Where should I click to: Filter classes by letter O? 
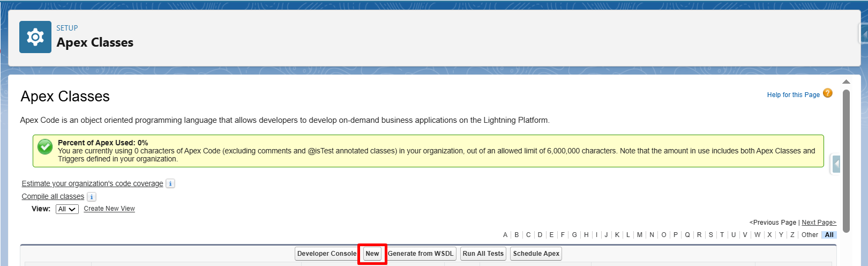pyautogui.click(x=664, y=235)
